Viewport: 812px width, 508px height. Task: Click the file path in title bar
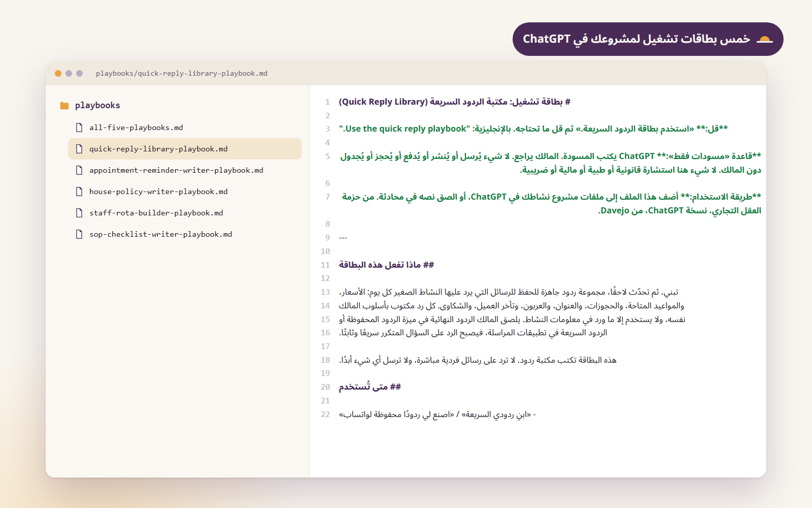[182, 74]
